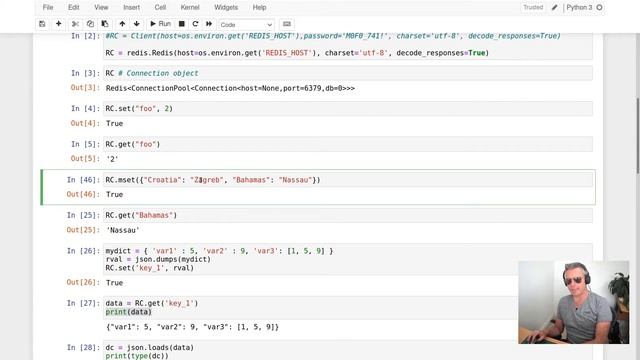The image size is (640, 360).
Task: Click the Trusted notebook indicator
Action: [x=533, y=7]
